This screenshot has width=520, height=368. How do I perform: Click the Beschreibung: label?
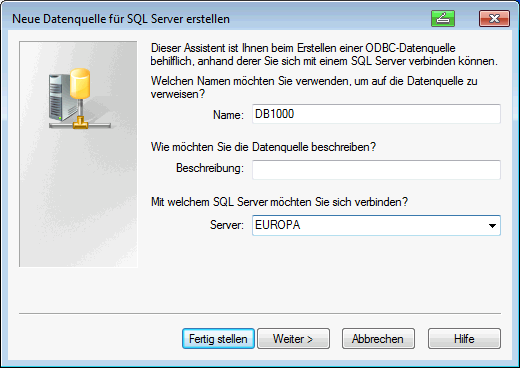[x=210, y=168]
